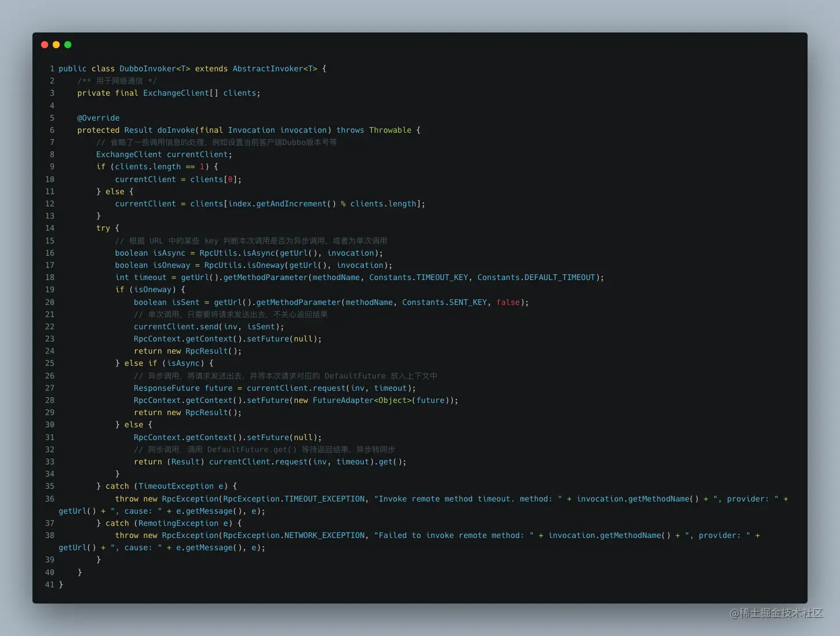Click the red close dot
Viewport: 840px width, 636px height.
coord(45,45)
